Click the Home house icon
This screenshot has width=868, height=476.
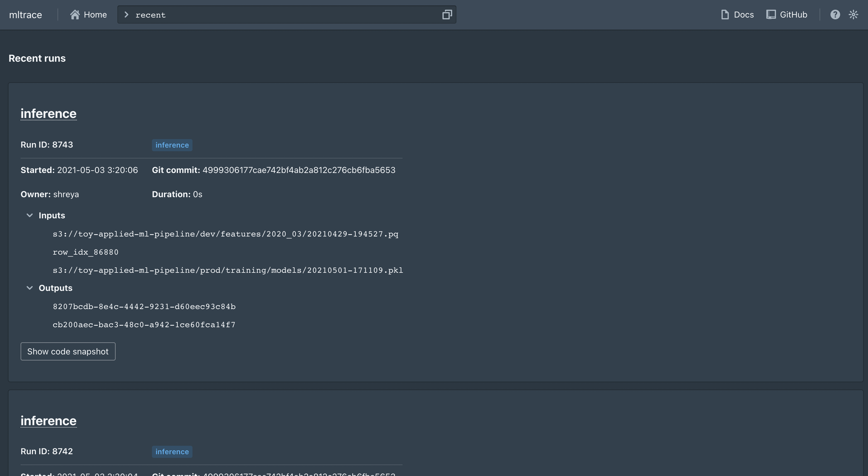[75, 15]
